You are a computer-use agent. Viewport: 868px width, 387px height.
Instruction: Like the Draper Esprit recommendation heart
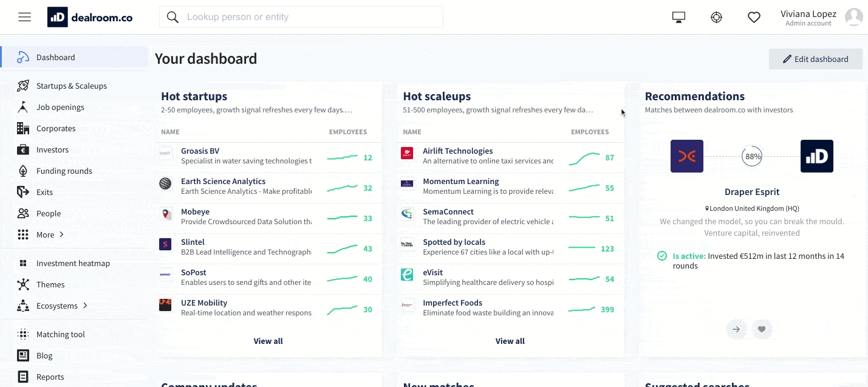click(762, 329)
